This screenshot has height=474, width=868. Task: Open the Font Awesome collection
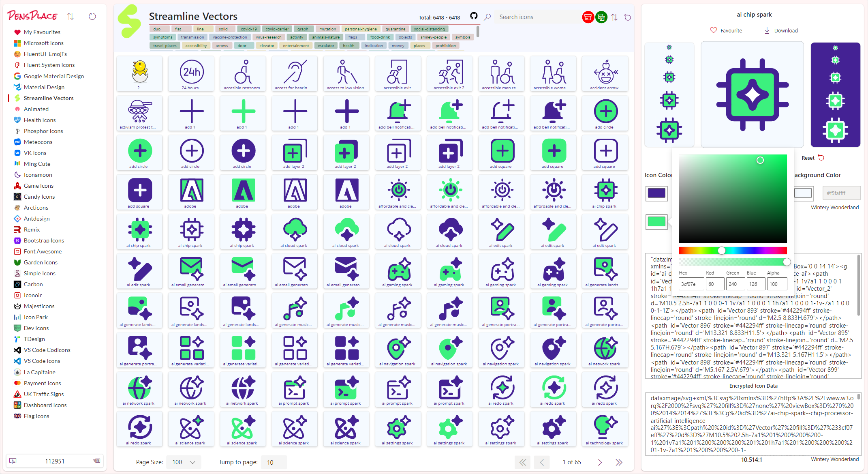pyautogui.click(x=43, y=251)
